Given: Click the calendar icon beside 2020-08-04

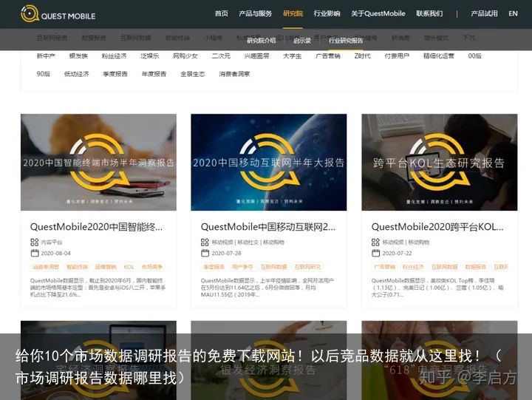Looking at the screenshot, I should tap(35, 253).
